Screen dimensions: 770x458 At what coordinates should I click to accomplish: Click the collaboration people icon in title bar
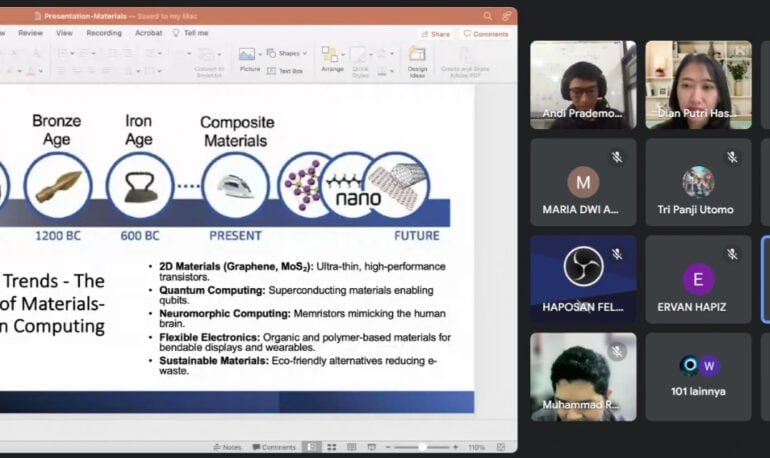pos(506,16)
